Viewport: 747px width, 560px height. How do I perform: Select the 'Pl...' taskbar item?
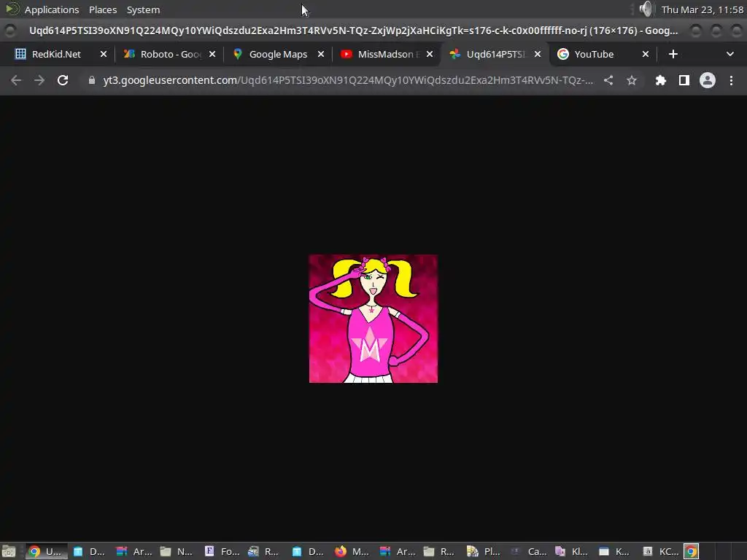coord(484,551)
